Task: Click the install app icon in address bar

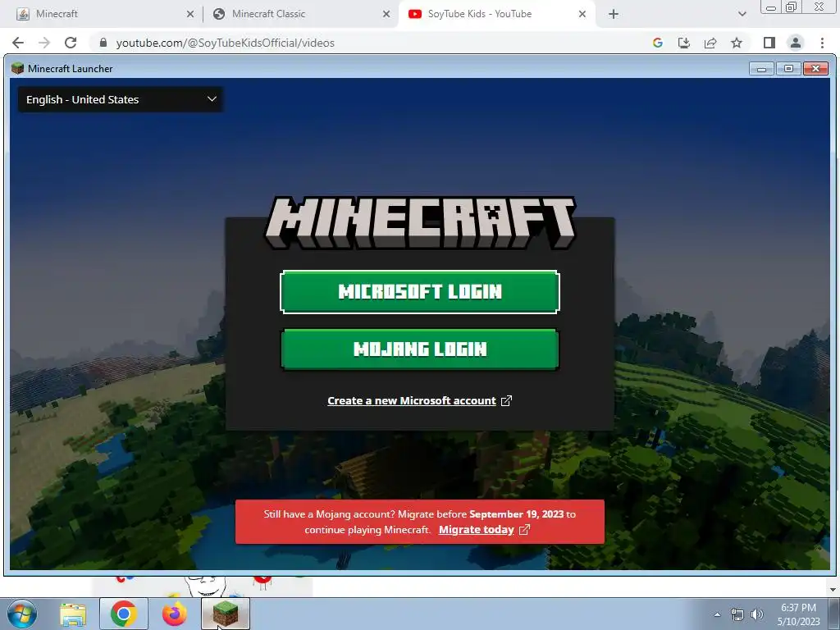Action: point(684,43)
